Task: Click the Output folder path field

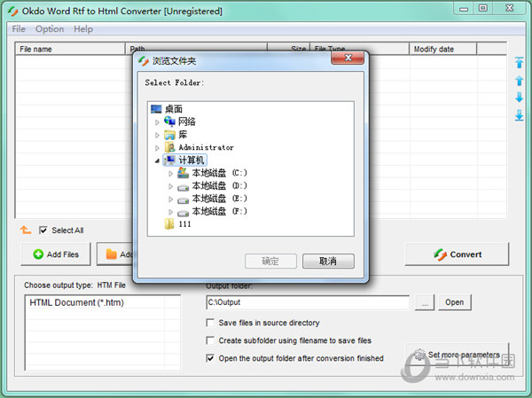Action: [308, 302]
